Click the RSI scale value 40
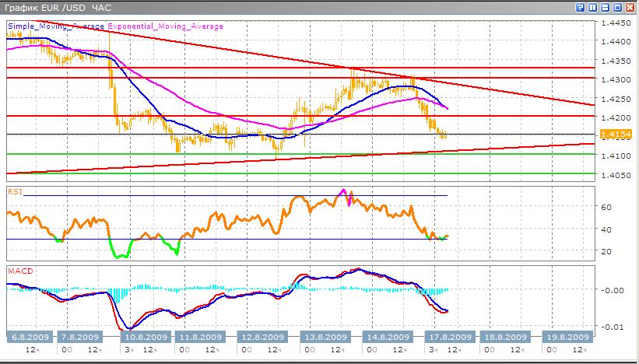639x364 pixels. click(606, 229)
